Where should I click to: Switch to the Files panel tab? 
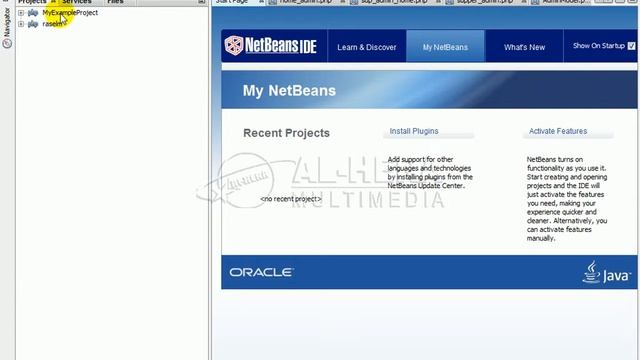click(x=115, y=2)
